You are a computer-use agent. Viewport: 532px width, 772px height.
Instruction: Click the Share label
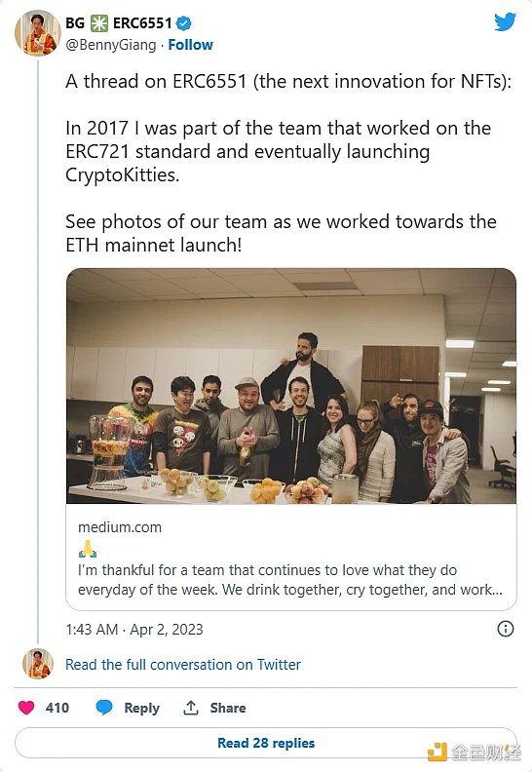228,708
